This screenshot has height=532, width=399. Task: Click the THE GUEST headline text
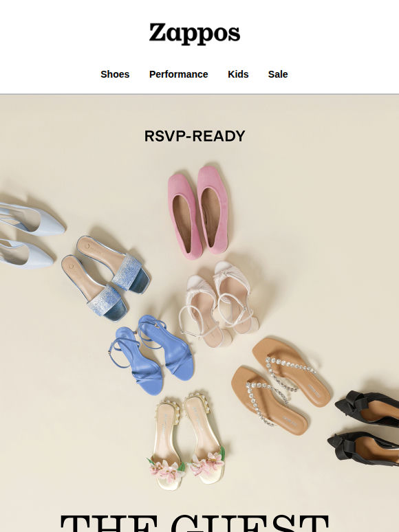coord(195,523)
